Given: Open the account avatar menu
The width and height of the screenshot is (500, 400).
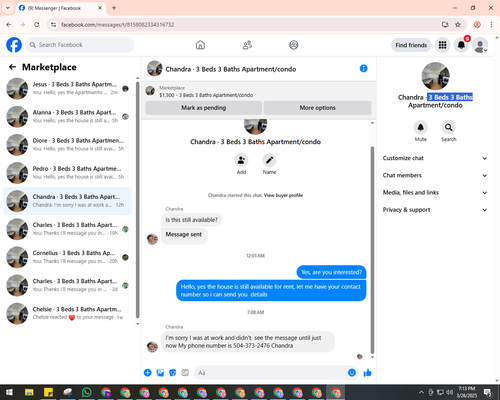Looking at the screenshot, I should coord(480,45).
